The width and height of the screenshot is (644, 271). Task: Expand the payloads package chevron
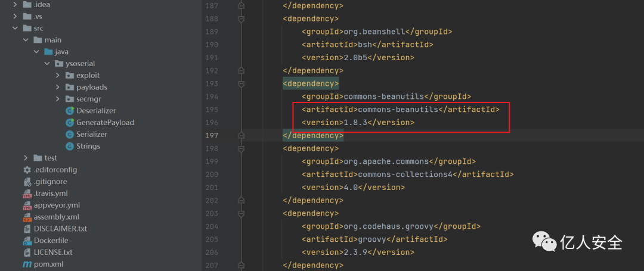coord(58,88)
